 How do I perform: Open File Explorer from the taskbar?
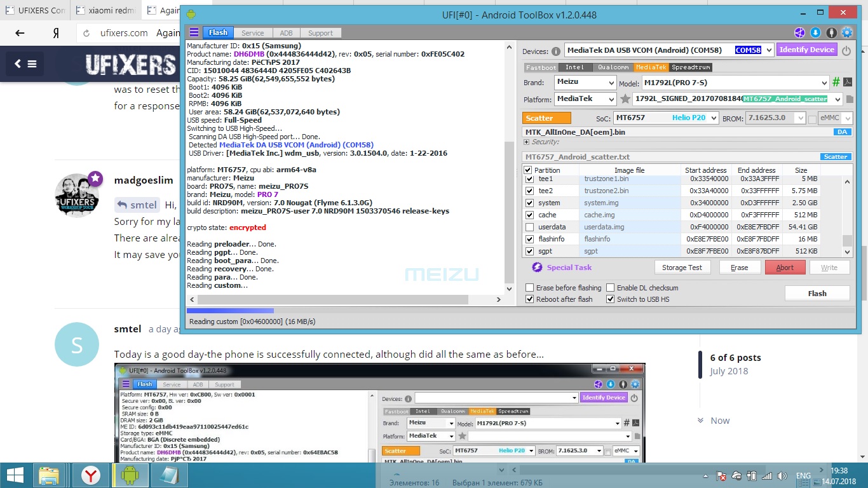49,475
